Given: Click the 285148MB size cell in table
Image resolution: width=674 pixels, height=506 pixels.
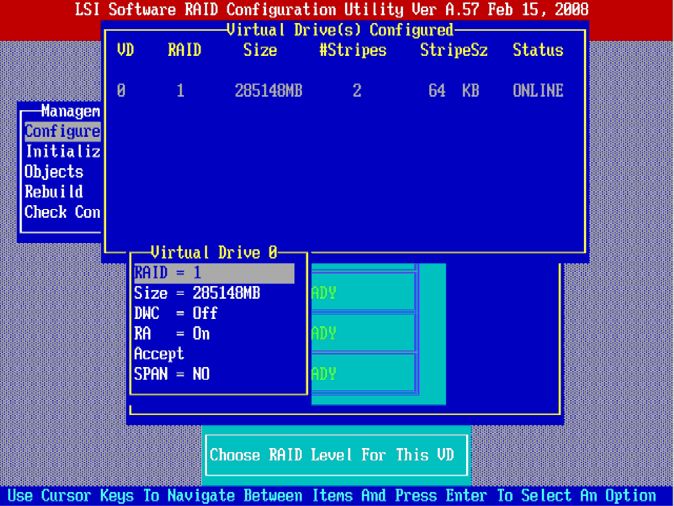Looking at the screenshot, I should (x=269, y=91).
